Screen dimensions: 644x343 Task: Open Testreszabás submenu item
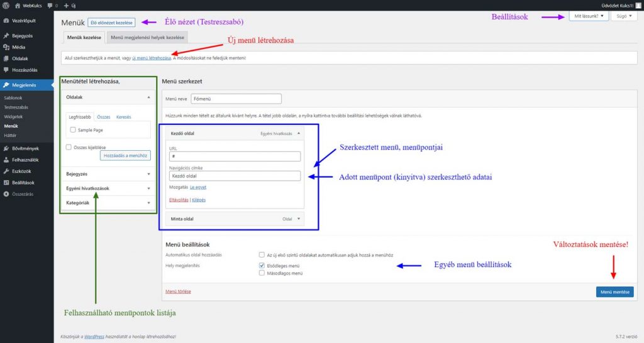point(16,107)
